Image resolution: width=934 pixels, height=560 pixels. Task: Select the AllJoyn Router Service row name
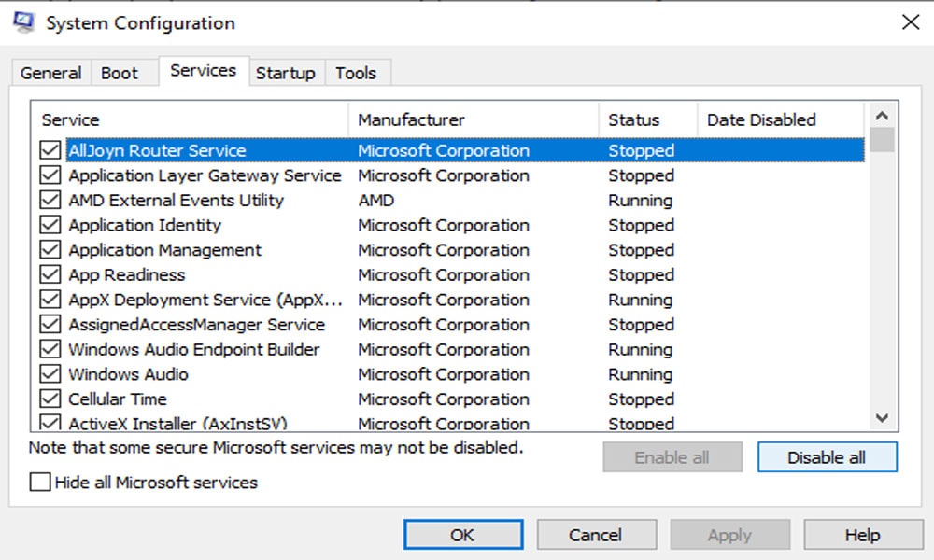[x=157, y=150]
